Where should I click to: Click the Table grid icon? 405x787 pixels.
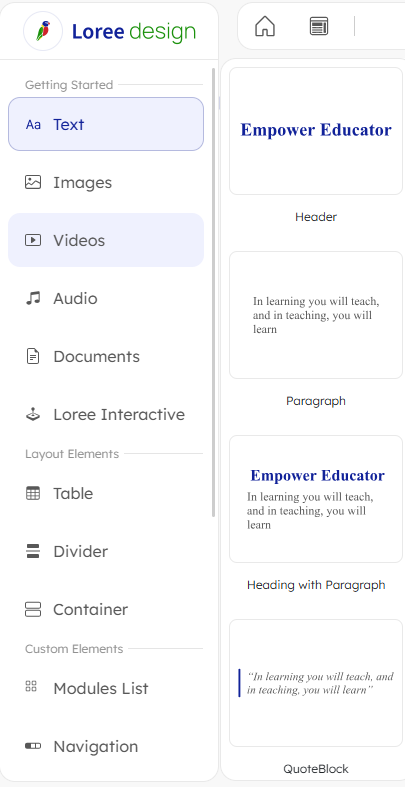[33, 493]
